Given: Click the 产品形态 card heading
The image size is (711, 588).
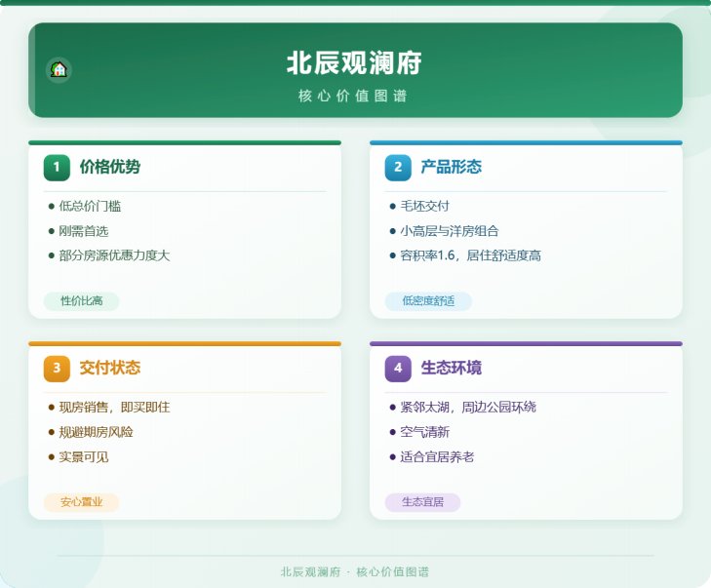Looking at the screenshot, I should pyautogui.click(x=451, y=167).
